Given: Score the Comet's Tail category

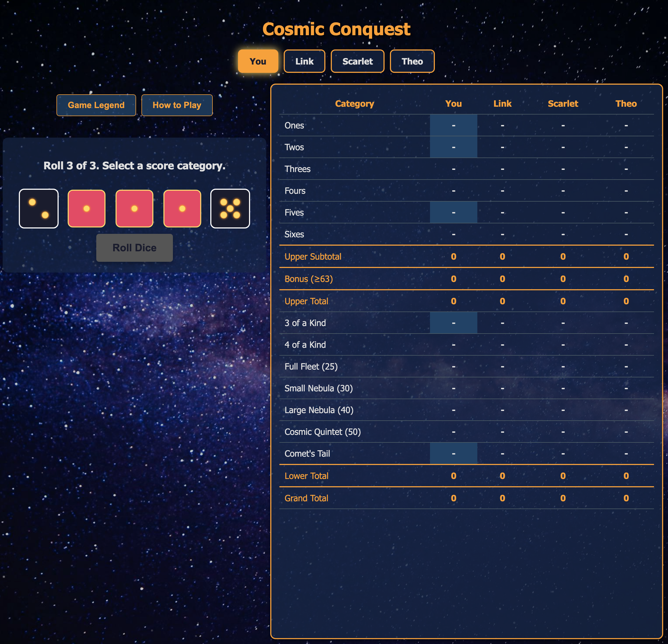Looking at the screenshot, I should pyautogui.click(x=454, y=453).
